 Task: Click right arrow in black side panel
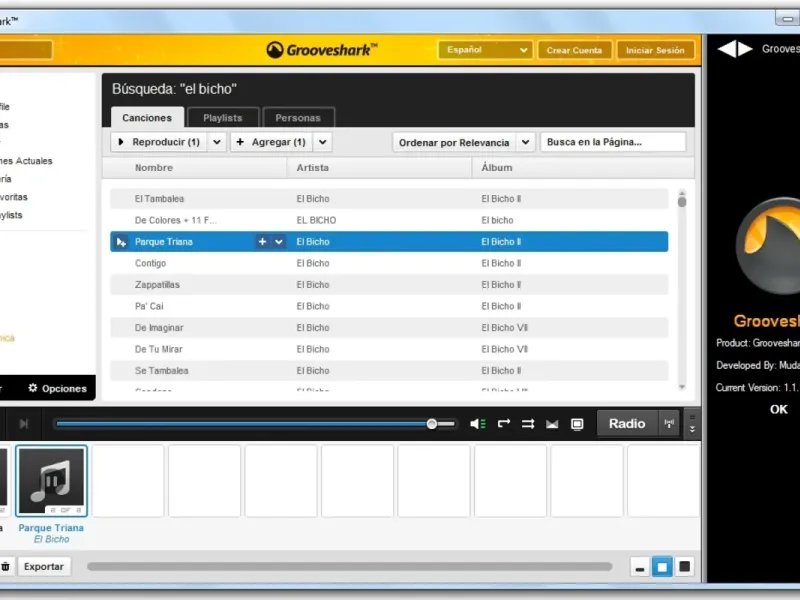tap(745, 49)
